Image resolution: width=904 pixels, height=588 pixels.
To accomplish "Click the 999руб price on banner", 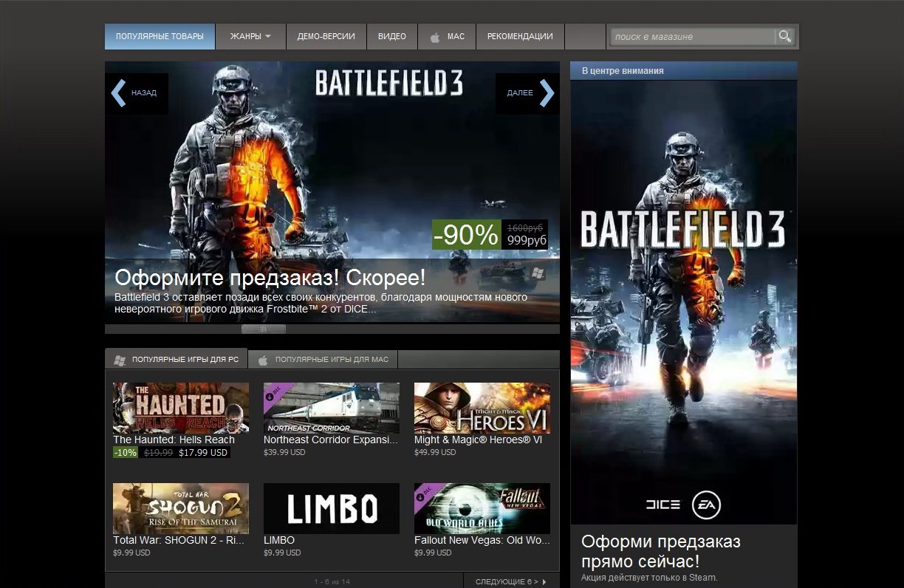I will 527,241.
